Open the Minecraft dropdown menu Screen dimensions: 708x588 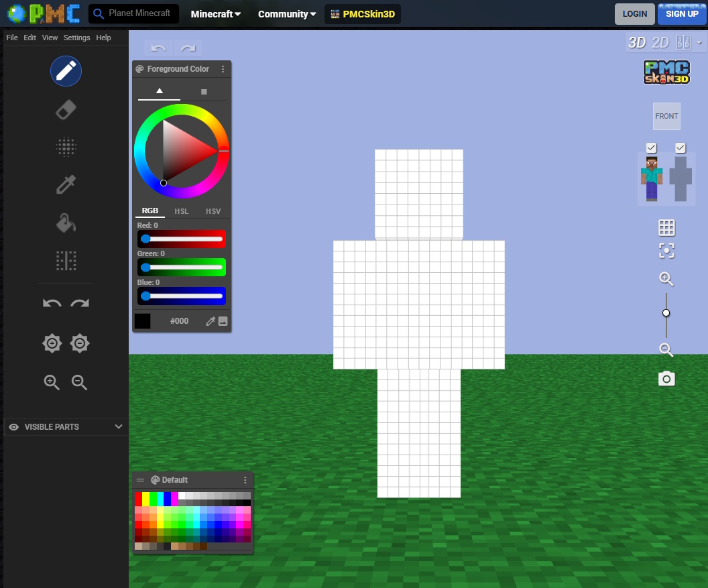[215, 13]
